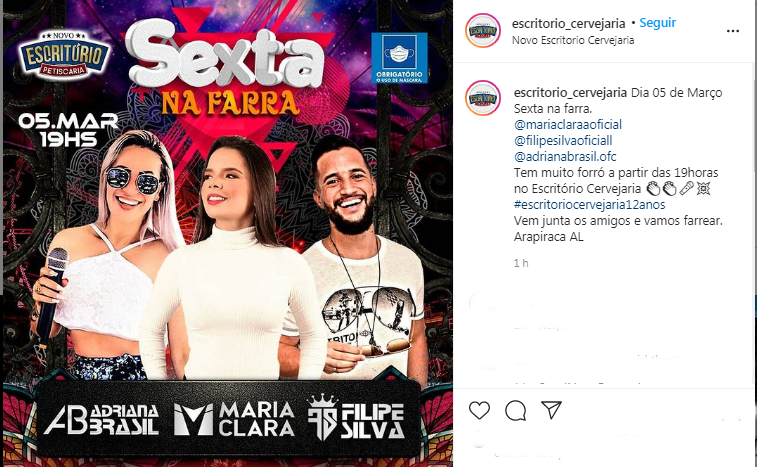Open the Novo Escritorio Cervejaria location link
The image size is (757, 467).
click(573, 40)
